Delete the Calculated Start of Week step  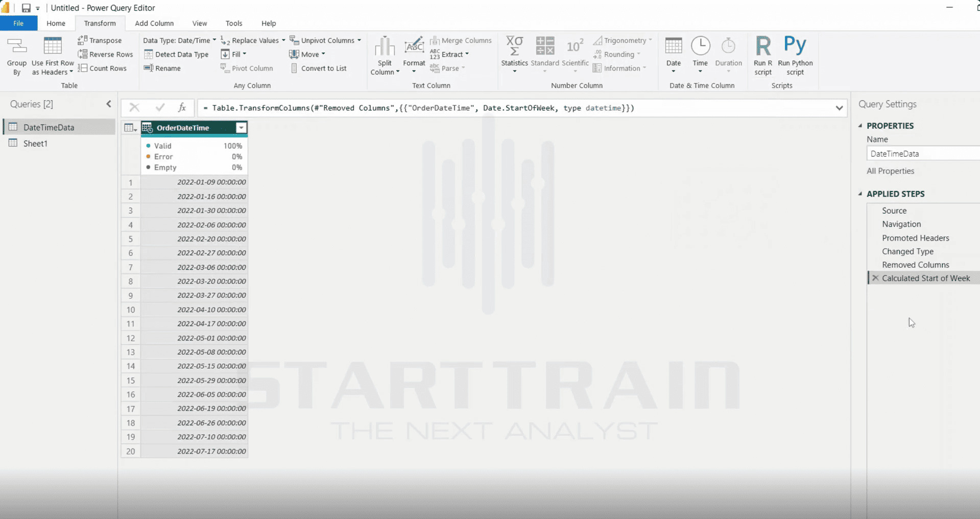click(875, 278)
